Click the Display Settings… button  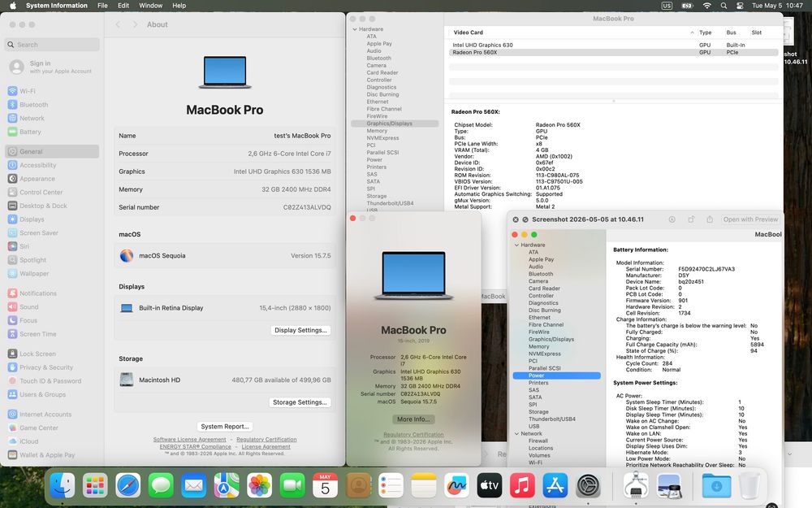point(300,330)
